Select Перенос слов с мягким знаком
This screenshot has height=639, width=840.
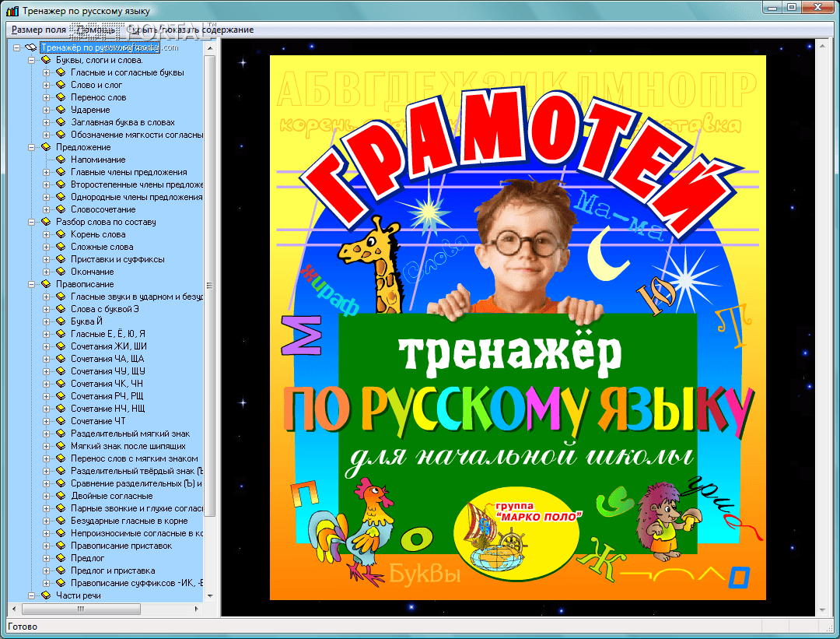pos(135,458)
